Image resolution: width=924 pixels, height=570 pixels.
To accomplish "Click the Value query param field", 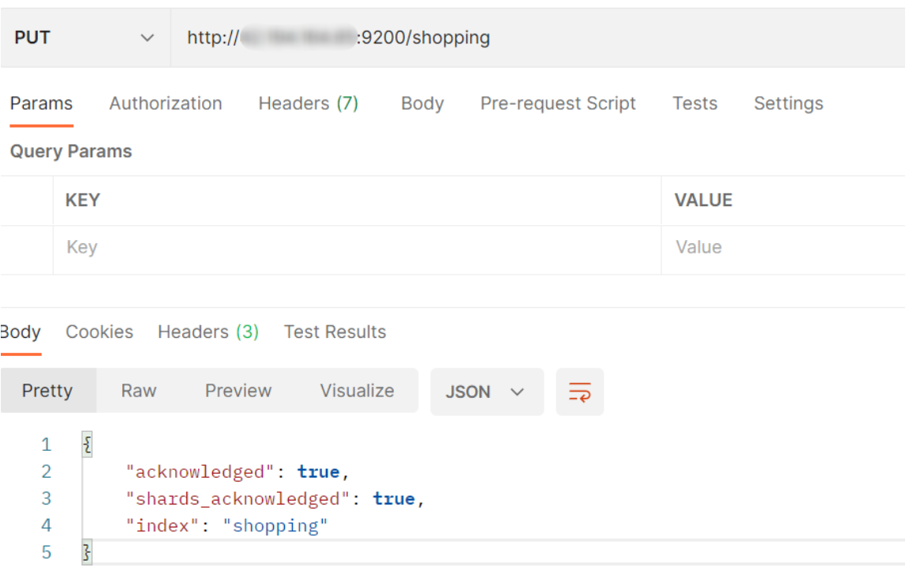I will coord(781,248).
